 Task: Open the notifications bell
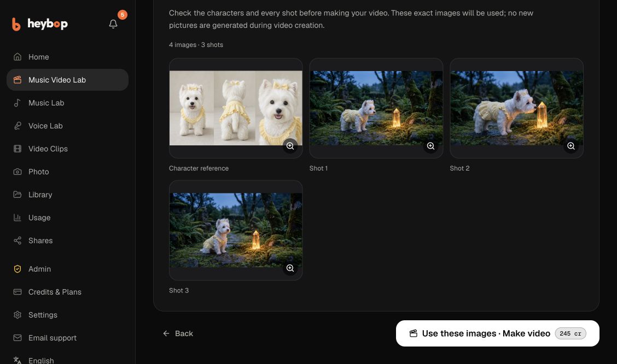coord(113,24)
